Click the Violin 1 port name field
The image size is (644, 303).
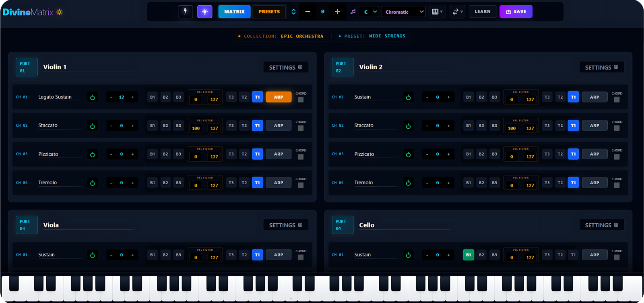[x=89, y=67]
